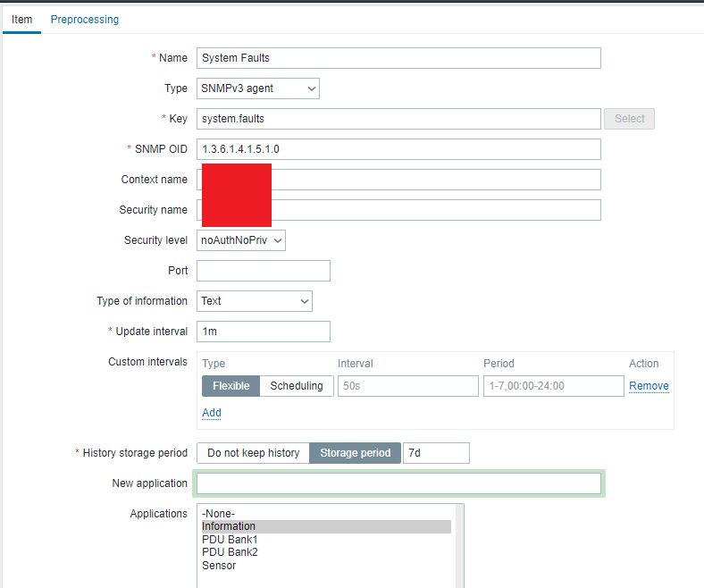Add a new custom interval

[212, 412]
